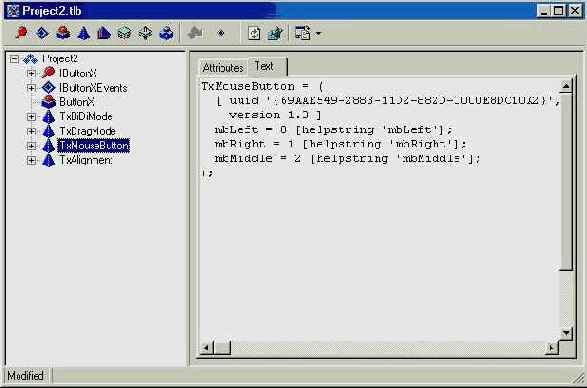Image resolution: width=587 pixels, height=388 pixels.
Task: Click the New Record toolbar icon
Action: coord(125,33)
